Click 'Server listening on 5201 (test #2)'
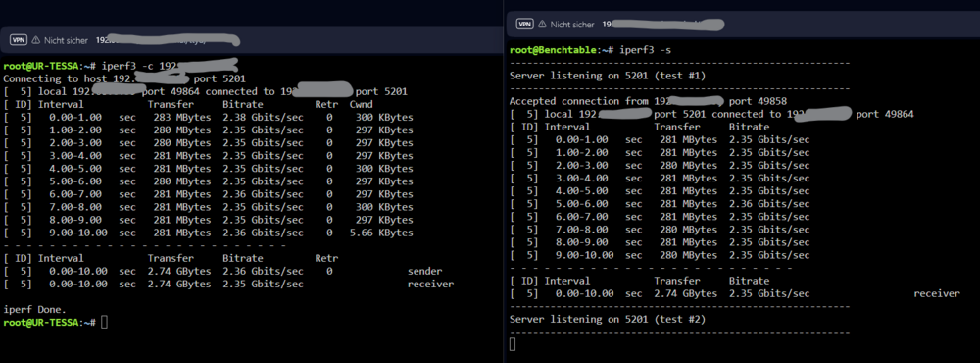Viewport: 980px width, 363px height. [x=608, y=319]
